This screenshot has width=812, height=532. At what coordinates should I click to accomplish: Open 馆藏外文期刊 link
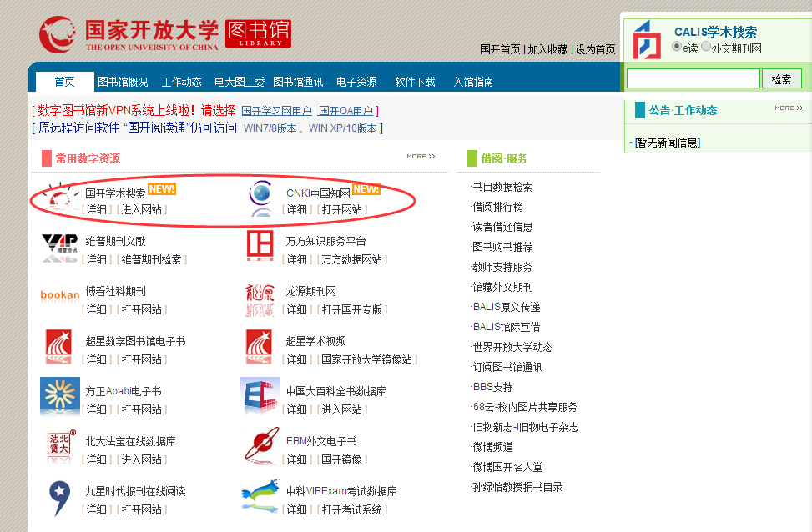click(502, 287)
